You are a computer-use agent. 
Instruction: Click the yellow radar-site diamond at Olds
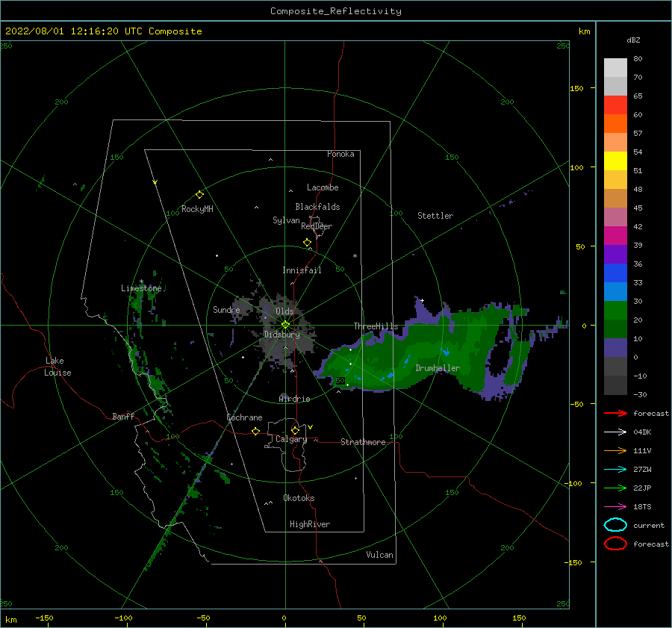point(285,325)
